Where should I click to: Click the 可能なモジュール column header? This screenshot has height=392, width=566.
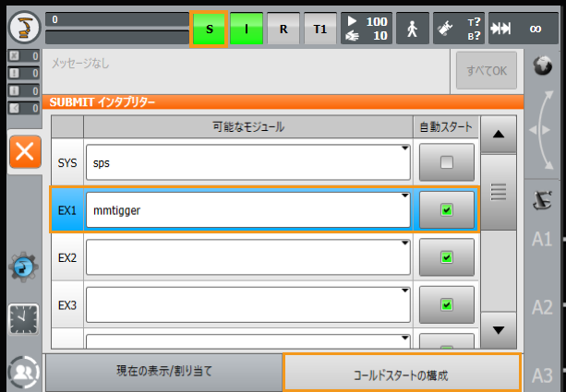248,127
